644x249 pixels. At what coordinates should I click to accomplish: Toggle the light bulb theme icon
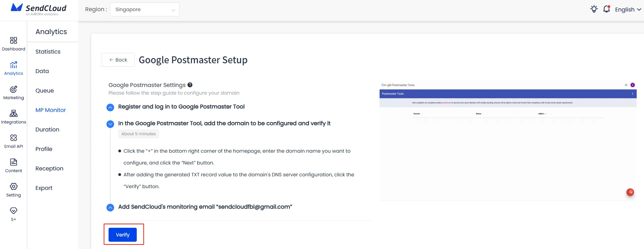[x=594, y=9]
